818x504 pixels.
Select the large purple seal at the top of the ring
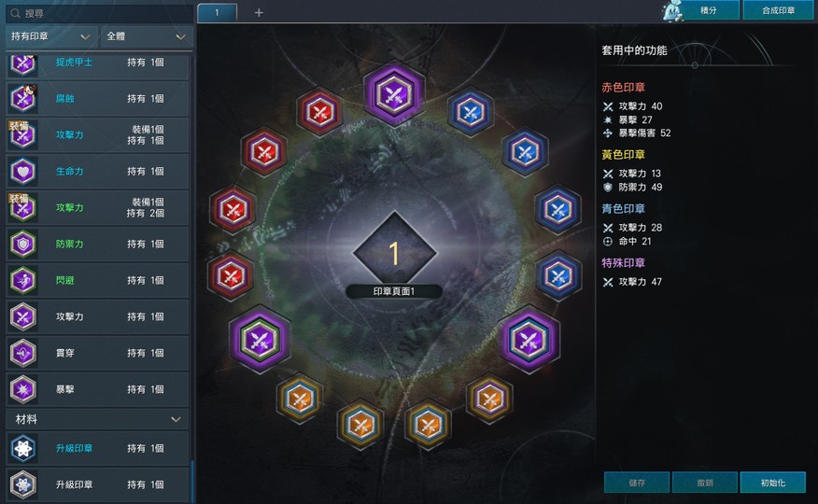[x=394, y=94]
